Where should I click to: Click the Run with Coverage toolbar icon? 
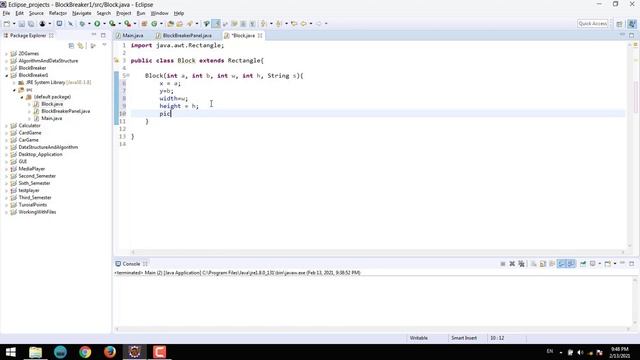[112, 24]
